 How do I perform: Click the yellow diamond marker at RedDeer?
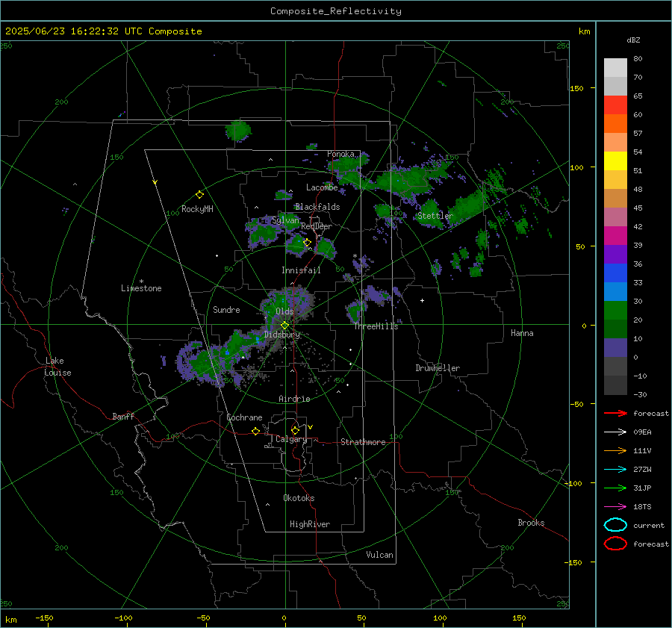click(x=307, y=243)
